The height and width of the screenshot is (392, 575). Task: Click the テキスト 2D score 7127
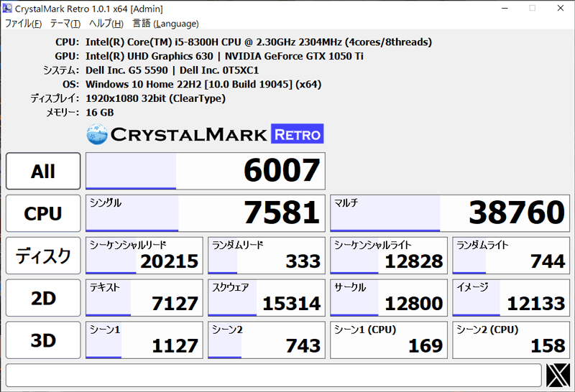tap(144, 298)
